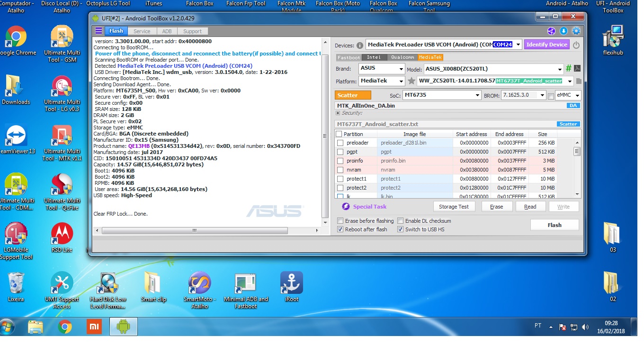Check the pgpt partition checkbox
This screenshot has width=644, height=364.
pos(340,152)
